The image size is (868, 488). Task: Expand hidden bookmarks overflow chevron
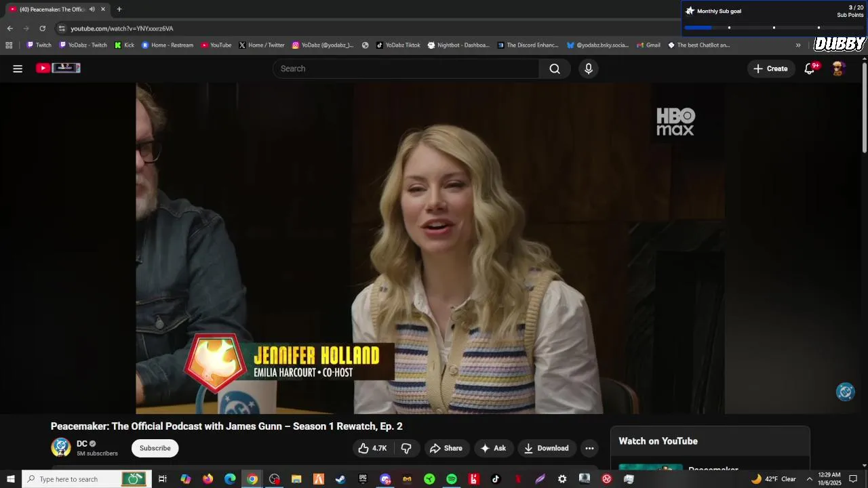[x=798, y=45]
